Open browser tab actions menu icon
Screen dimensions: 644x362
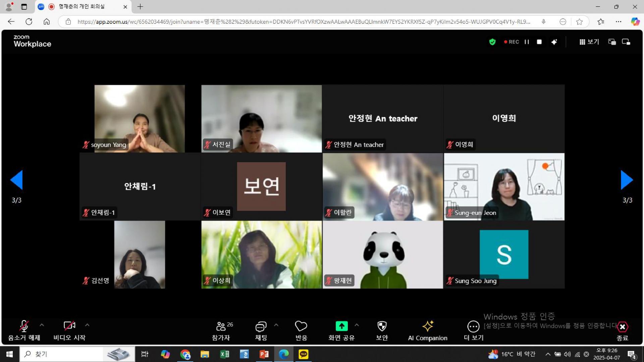click(24, 6)
